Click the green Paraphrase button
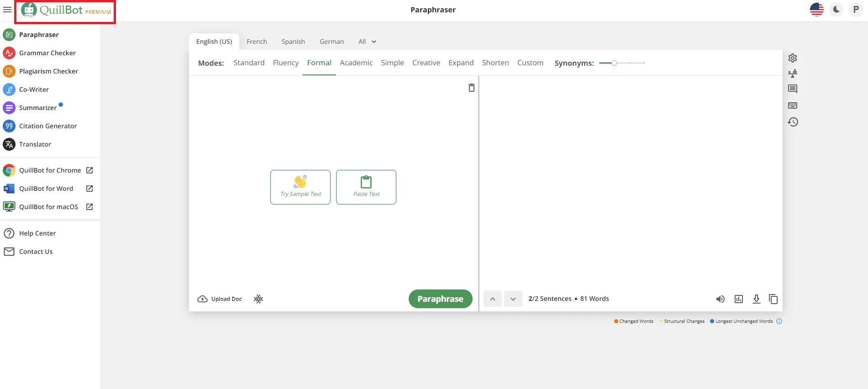This screenshot has width=868, height=389. tap(440, 299)
